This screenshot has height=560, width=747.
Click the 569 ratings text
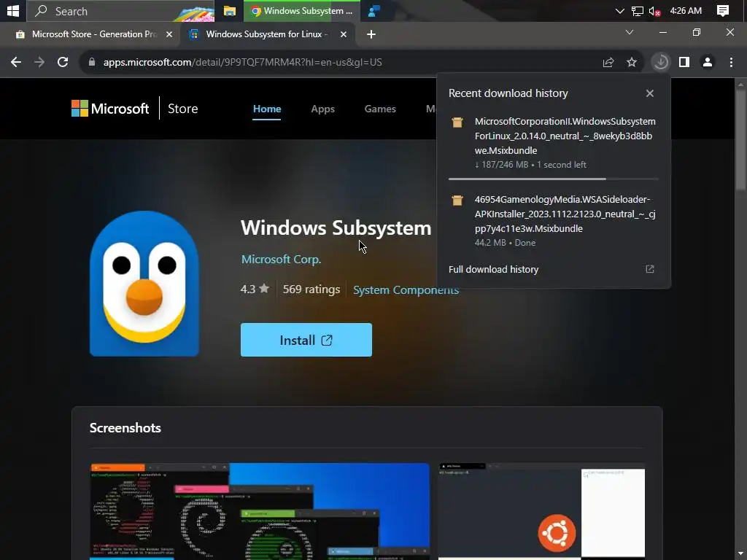tap(311, 289)
